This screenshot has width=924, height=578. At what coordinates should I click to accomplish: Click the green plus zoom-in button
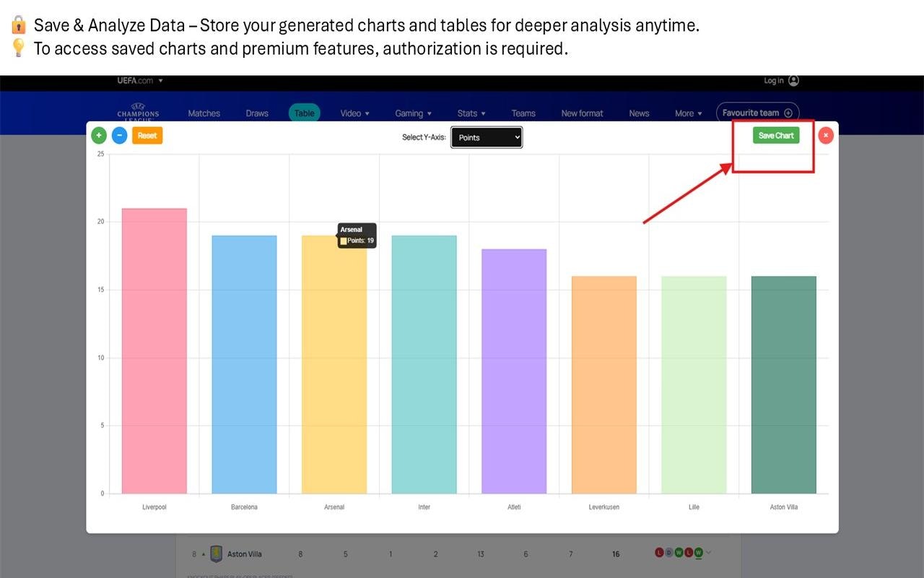point(99,135)
